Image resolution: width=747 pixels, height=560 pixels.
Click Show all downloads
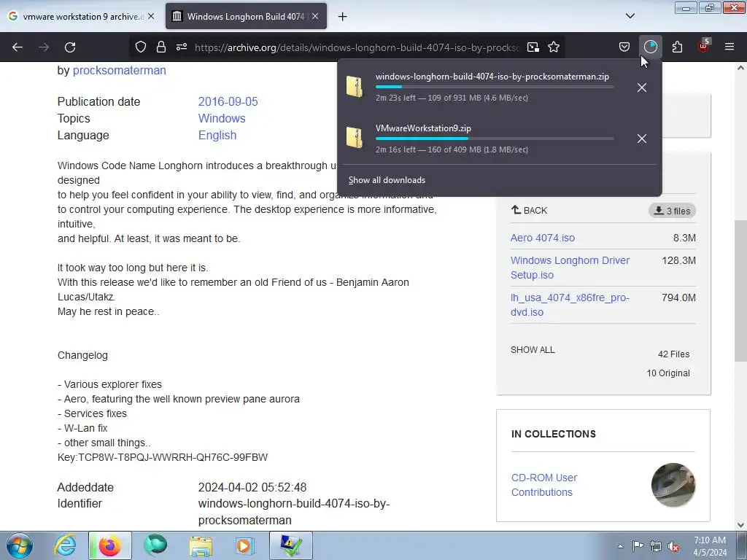tap(387, 180)
